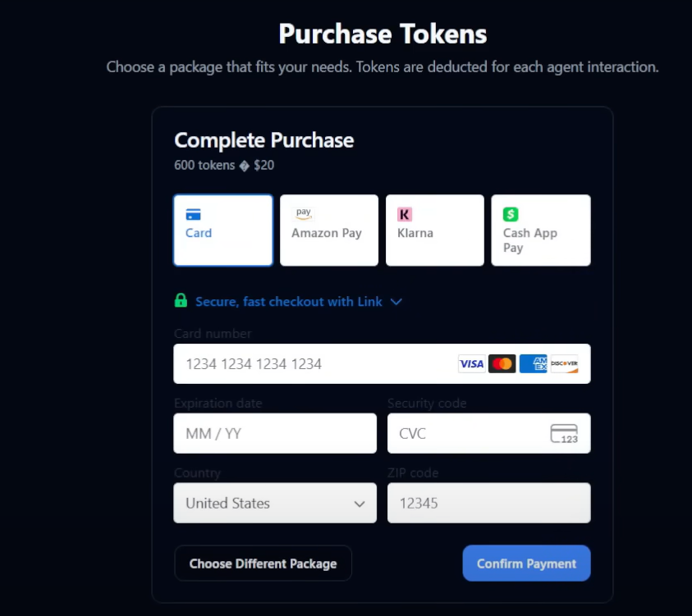Click the Mastercard brand icon
Image resolution: width=692 pixels, height=616 pixels.
coord(502,363)
